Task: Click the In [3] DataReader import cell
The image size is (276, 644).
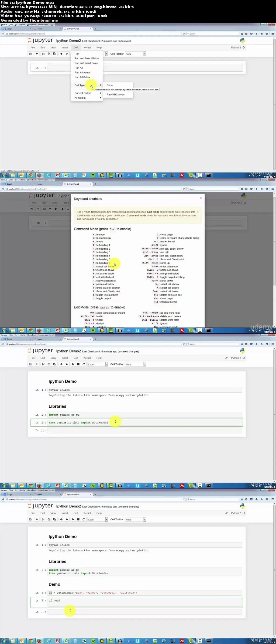Action: (145, 422)
